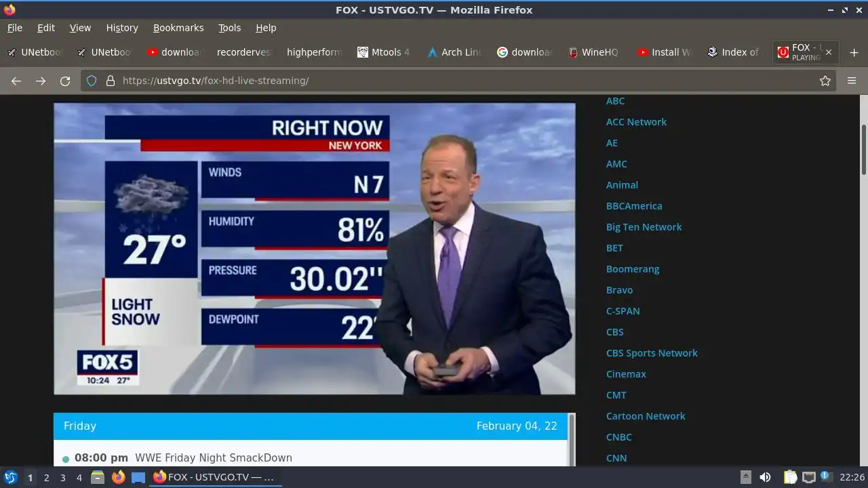Open the CNBC channel link
This screenshot has width=868, height=488.
point(618,437)
